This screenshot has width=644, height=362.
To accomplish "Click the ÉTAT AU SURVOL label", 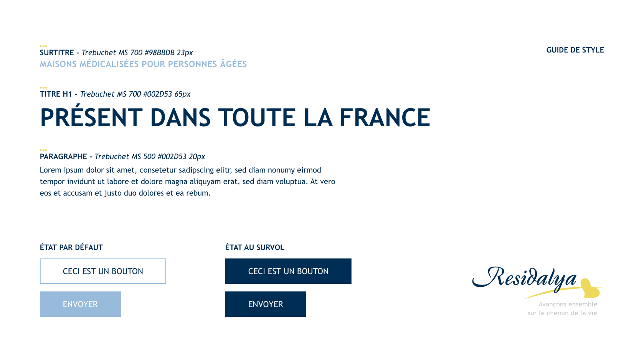I will pyautogui.click(x=254, y=247).
